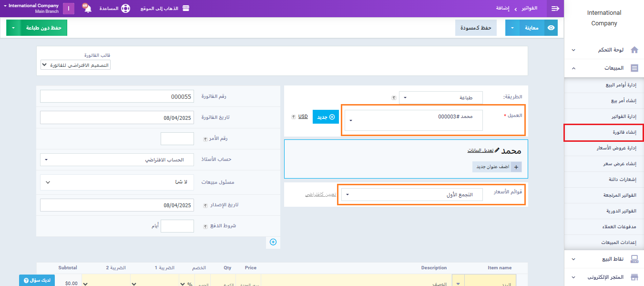The image size is (644, 286).
Task: Click the نقاط البيع register icon
Action: [634, 259]
